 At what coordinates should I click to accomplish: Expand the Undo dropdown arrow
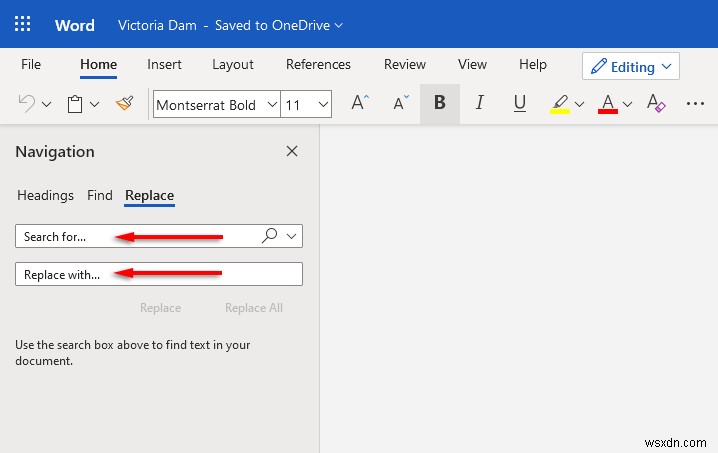46,104
